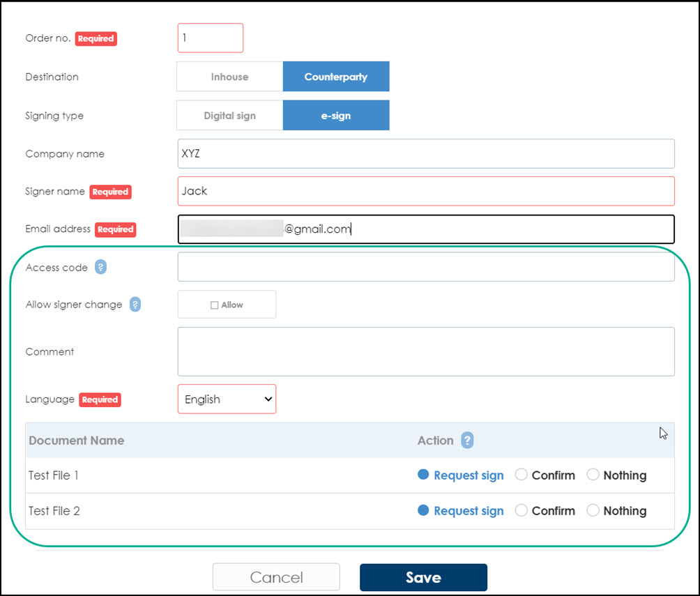Select Nothing for Test File 1

tap(593, 475)
